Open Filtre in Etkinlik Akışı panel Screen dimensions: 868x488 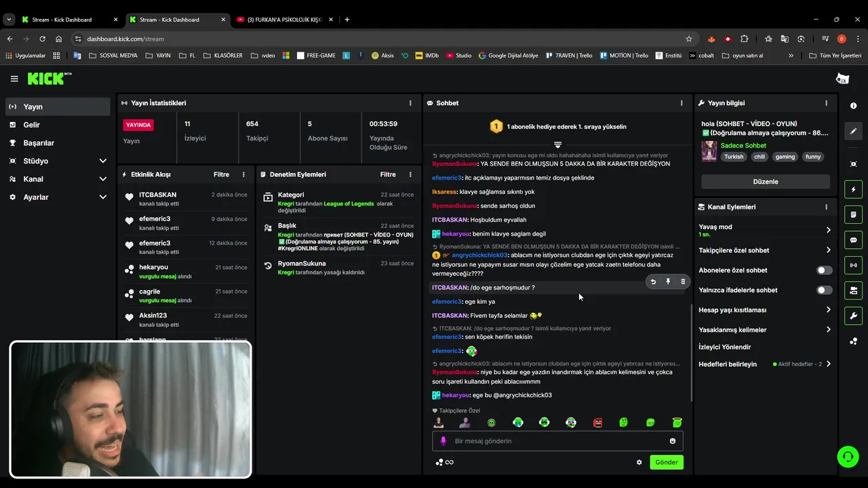point(221,174)
